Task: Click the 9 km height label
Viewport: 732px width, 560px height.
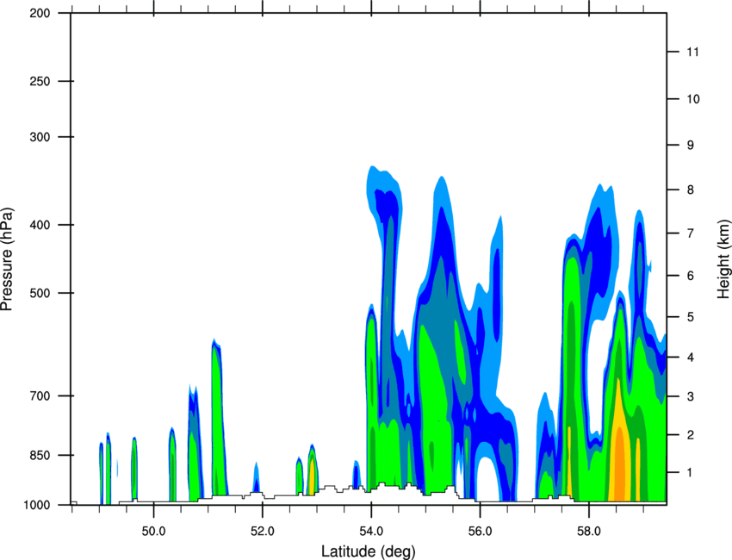Action: tap(691, 146)
